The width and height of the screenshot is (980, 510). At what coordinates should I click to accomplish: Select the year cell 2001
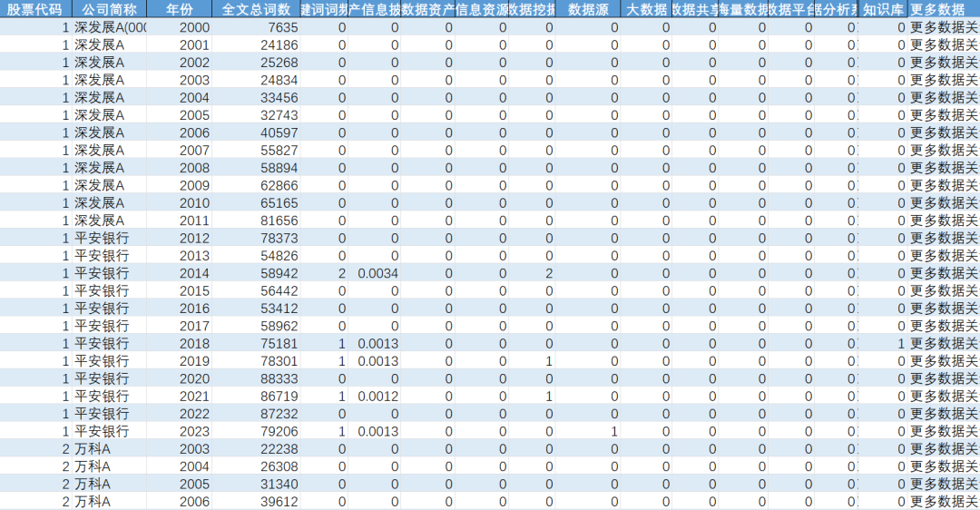[180, 45]
